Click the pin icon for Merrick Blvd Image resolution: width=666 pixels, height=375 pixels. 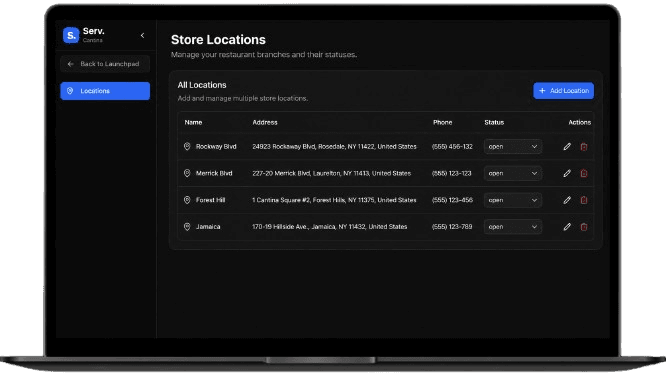pos(187,173)
